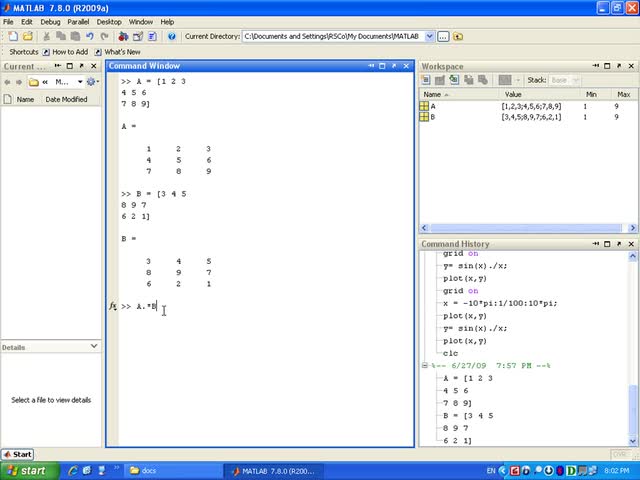Open the Edit menu
Screen dimensions: 640x480
click(x=27, y=22)
